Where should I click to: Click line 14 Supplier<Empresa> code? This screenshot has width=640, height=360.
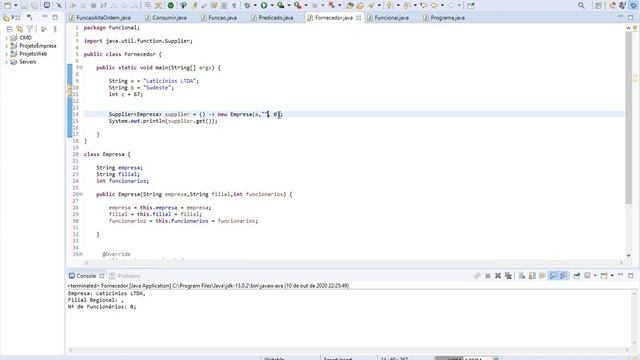[196, 114]
